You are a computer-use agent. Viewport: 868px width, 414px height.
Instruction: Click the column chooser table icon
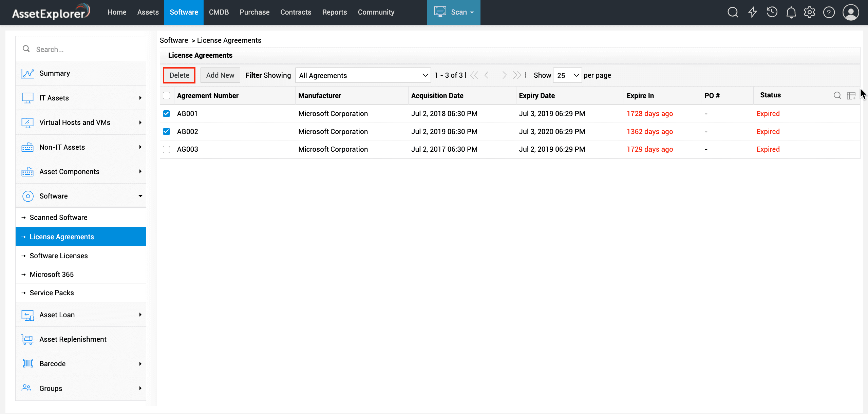click(851, 96)
